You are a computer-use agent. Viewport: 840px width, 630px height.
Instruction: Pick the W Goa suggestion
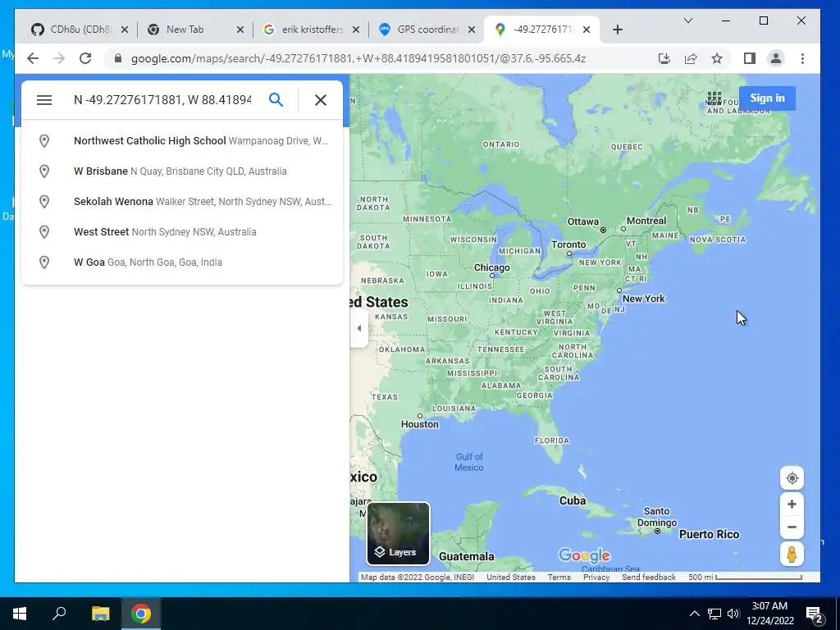tap(182, 262)
